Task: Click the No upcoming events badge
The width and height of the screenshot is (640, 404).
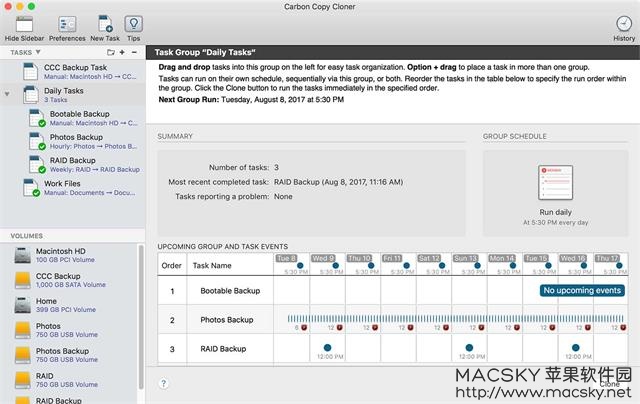Action: pos(582,290)
